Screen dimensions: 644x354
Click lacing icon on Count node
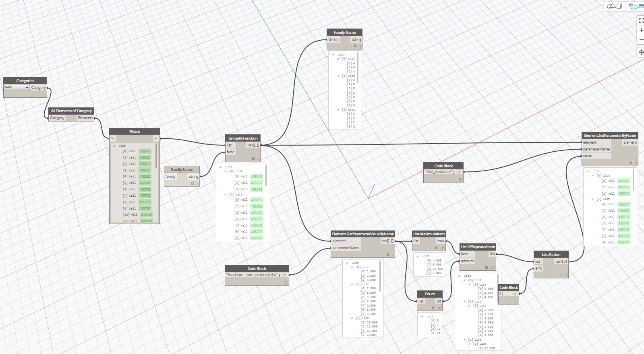click(439, 308)
